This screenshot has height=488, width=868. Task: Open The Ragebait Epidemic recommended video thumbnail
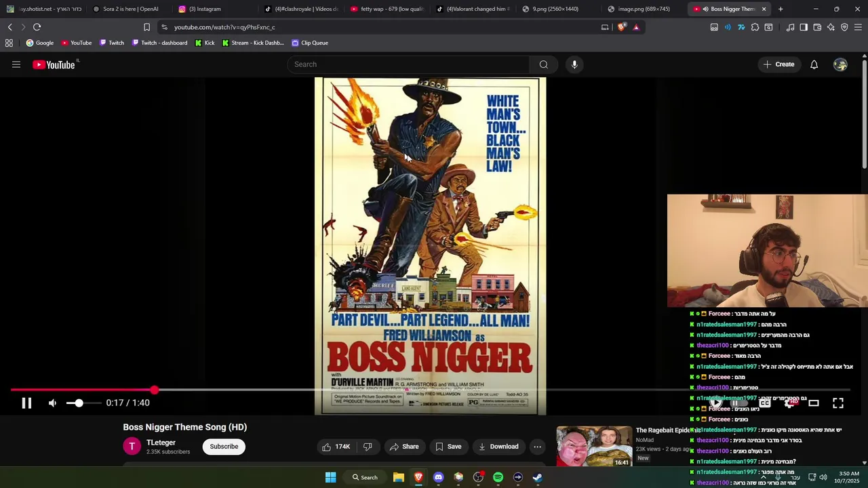594,446
